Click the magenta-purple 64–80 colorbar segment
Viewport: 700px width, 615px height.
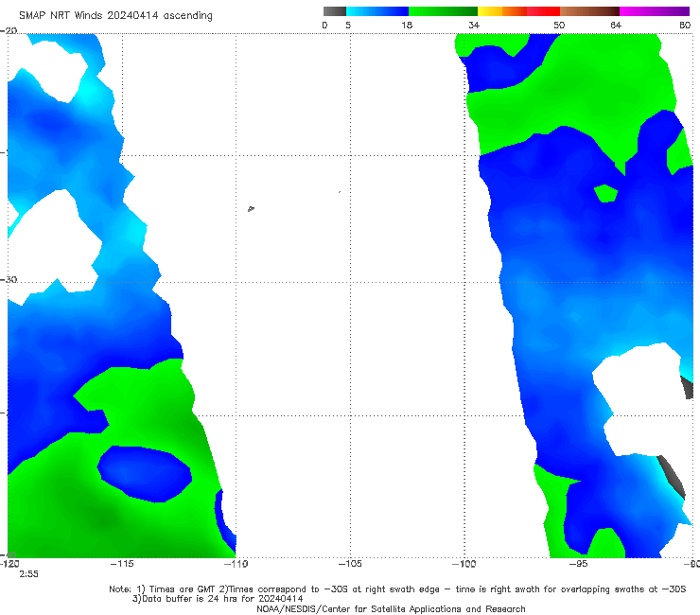tap(655, 11)
